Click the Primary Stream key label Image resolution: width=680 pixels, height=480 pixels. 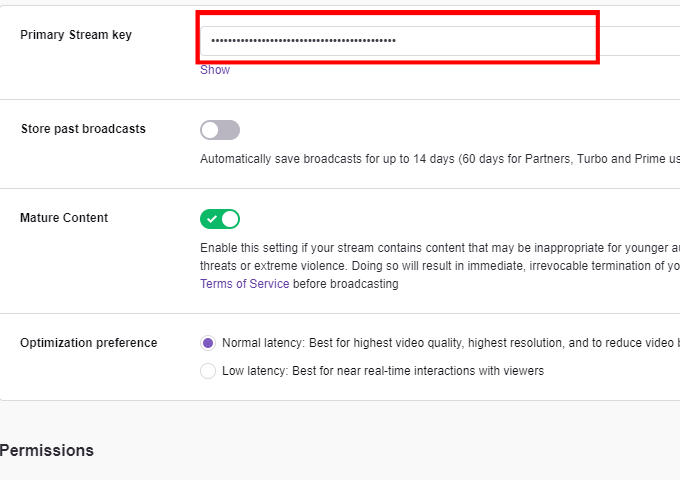click(x=76, y=35)
